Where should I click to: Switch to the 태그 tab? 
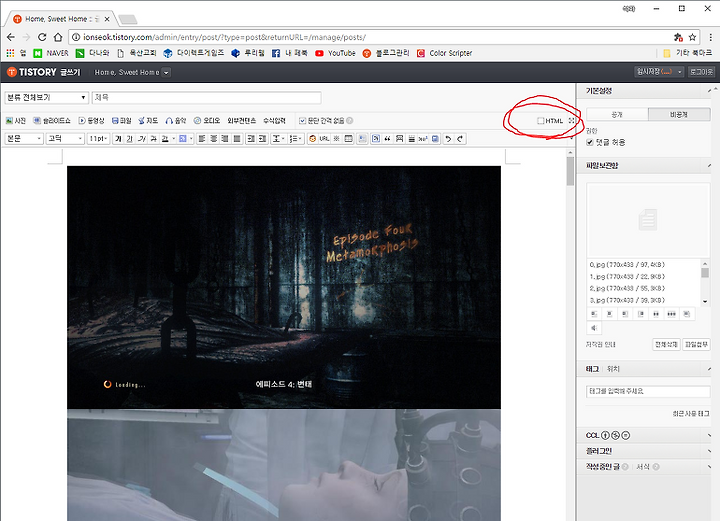[592, 369]
